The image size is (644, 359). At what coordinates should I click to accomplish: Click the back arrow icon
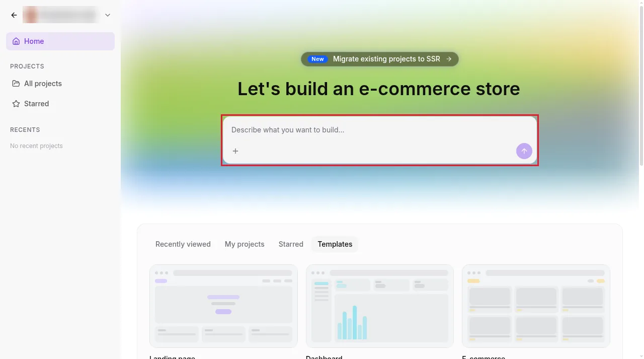pos(14,15)
